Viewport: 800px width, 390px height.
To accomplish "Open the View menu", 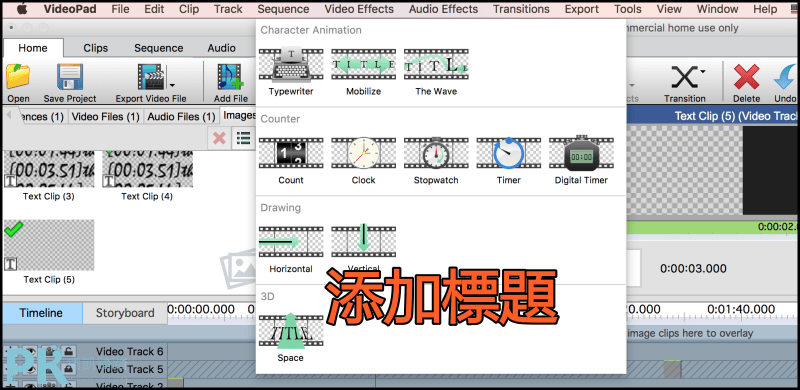I will 669,9.
